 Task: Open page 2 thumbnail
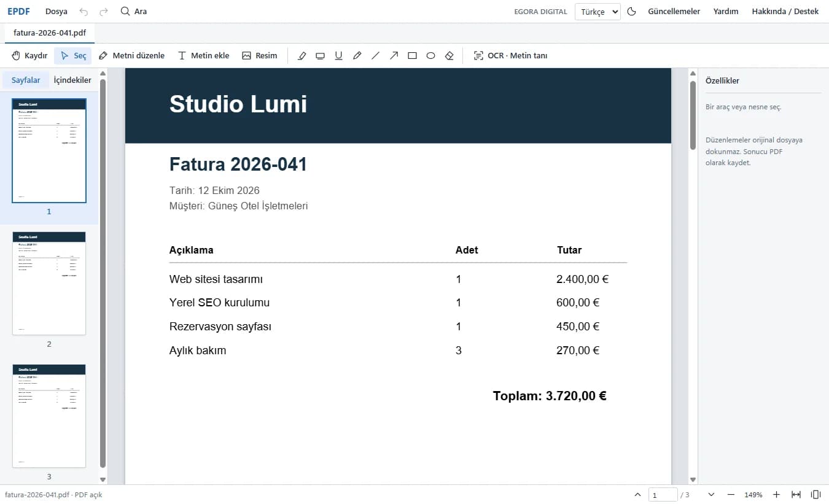49,283
